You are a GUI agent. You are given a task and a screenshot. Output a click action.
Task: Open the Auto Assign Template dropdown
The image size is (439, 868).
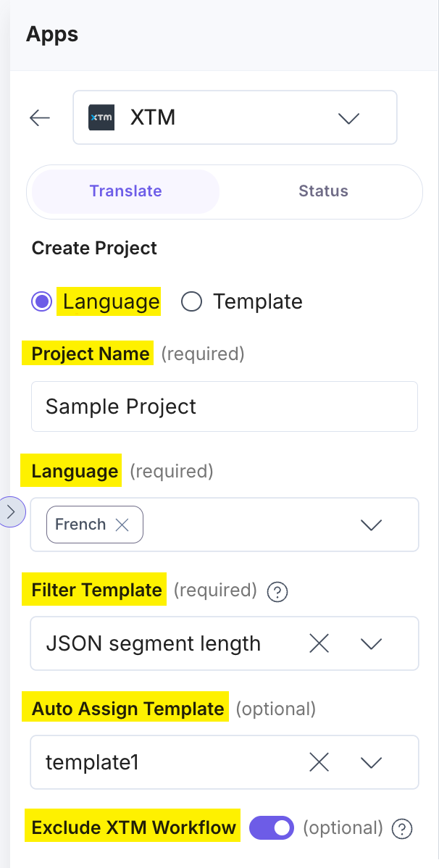(x=371, y=761)
